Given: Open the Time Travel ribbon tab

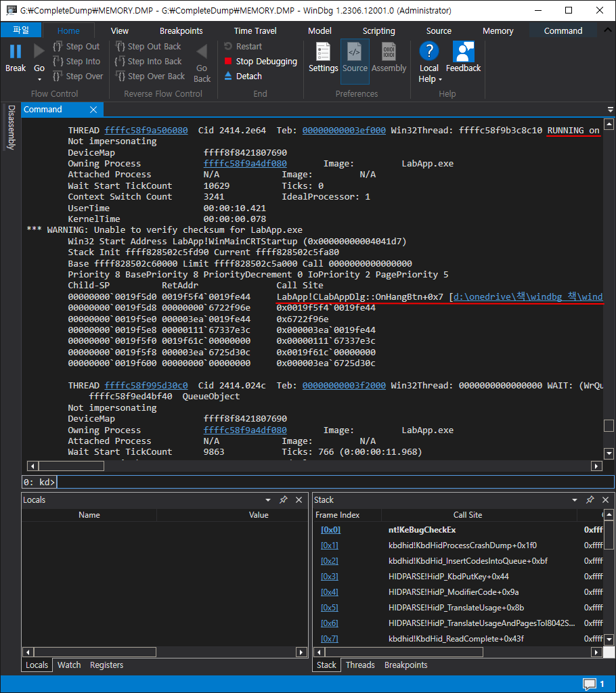Looking at the screenshot, I should click(255, 31).
